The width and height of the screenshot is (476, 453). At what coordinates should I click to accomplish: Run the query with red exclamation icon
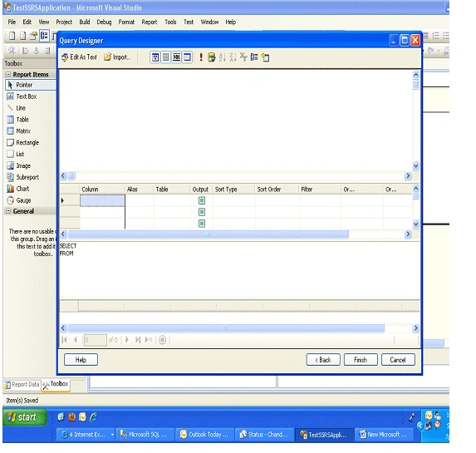coord(201,57)
